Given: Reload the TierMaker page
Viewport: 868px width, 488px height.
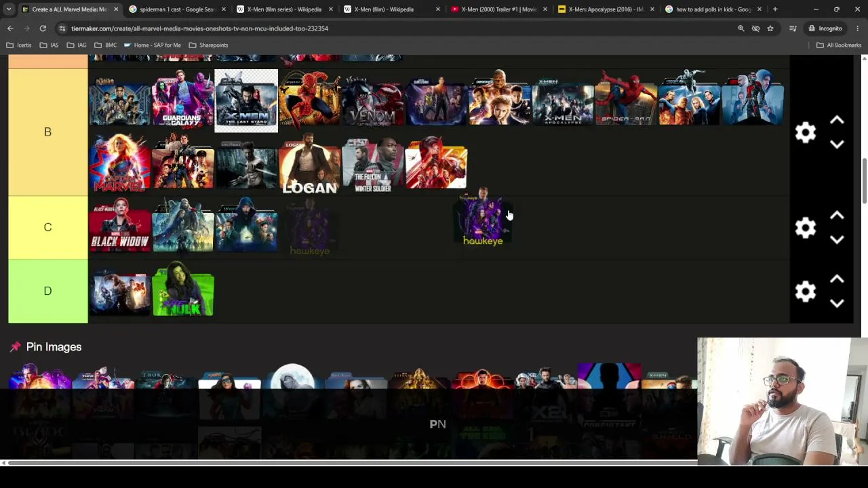Looking at the screenshot, I should (x=43, y=28).
